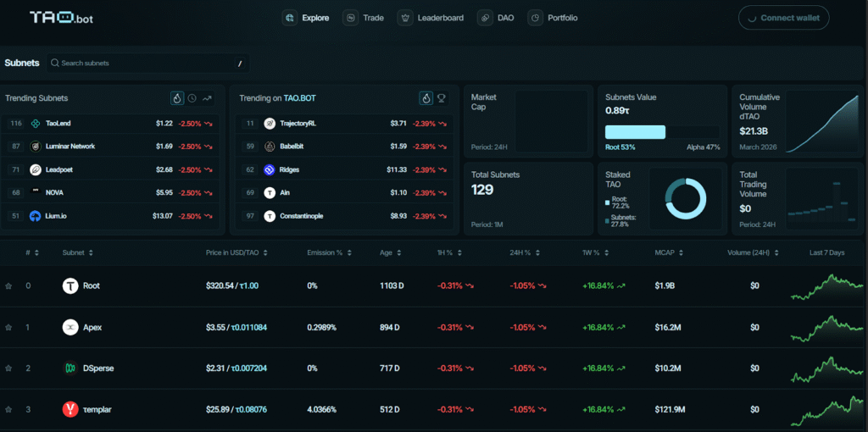868x432 pixels.
Task: Toggle the star for the DSperse row
Action: 8,368
